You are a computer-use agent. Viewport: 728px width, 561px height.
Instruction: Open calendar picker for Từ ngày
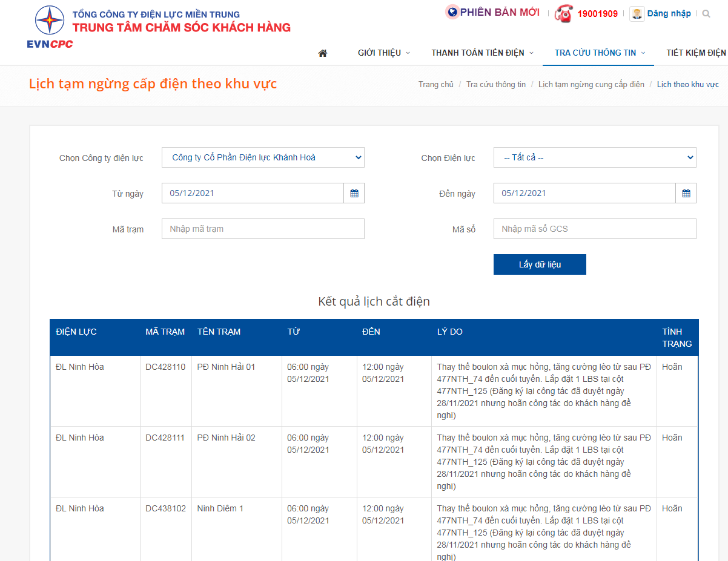[354, 193]
